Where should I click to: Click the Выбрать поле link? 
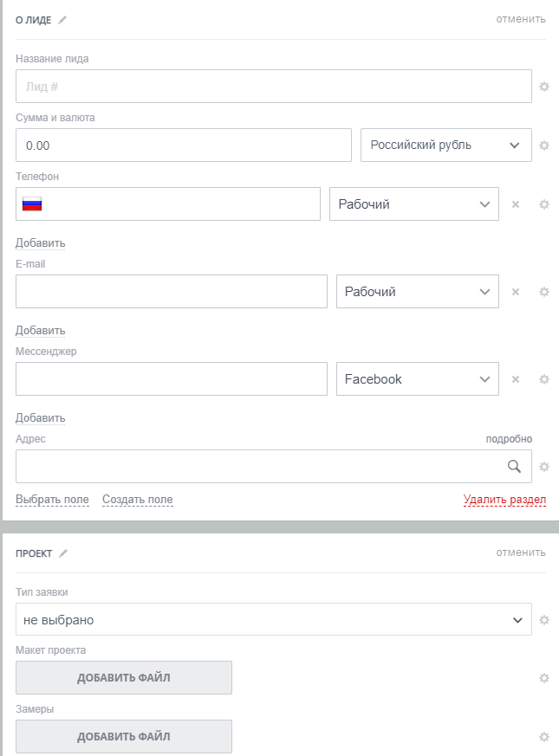[52, 500]
